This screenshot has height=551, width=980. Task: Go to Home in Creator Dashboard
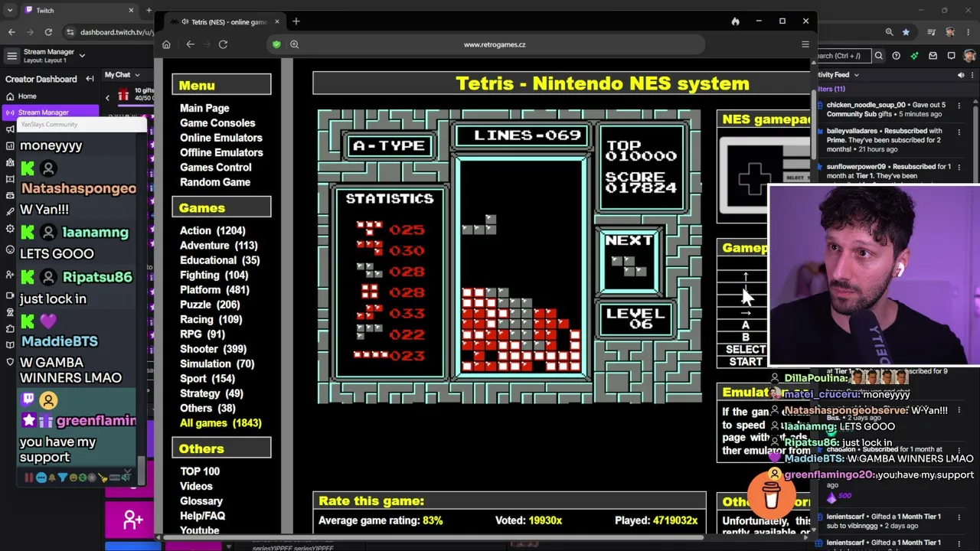(x=27, y=96)
